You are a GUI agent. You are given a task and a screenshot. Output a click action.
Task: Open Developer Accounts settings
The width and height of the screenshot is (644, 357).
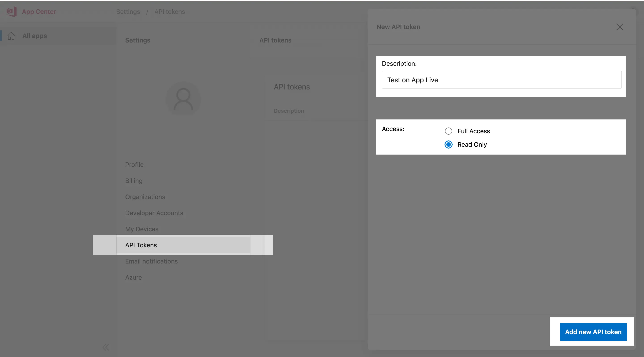pyautogui.click(x=154, y=213)
